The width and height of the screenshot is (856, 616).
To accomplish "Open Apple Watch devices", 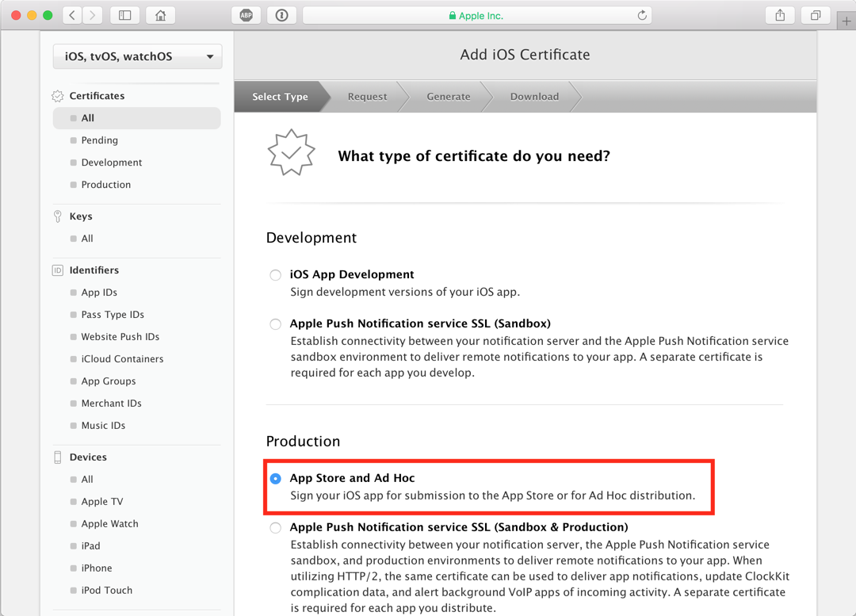I will click(109, 524).
